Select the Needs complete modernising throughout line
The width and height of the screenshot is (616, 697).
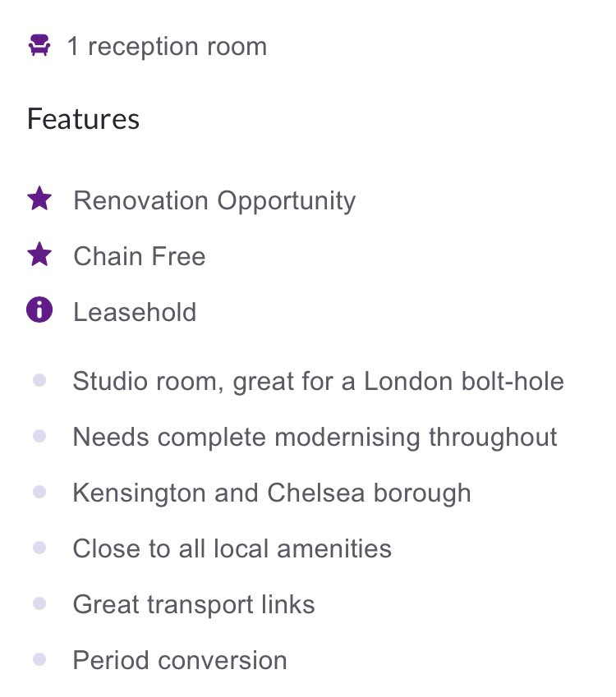point(315,438)
